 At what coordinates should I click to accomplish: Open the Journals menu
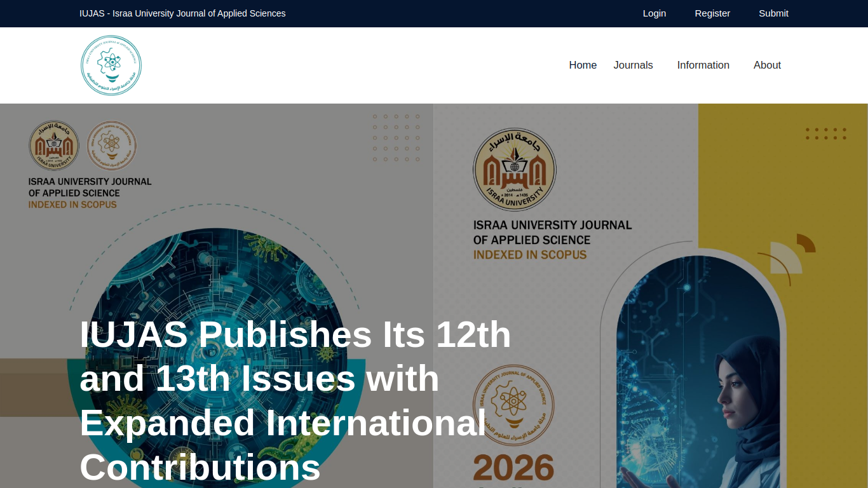[633, 65]
